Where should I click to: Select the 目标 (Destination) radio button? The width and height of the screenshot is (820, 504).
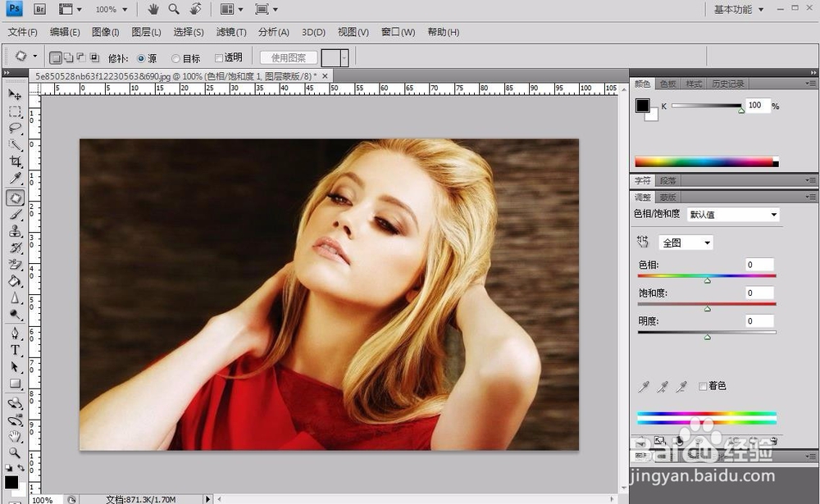point(175,58)
